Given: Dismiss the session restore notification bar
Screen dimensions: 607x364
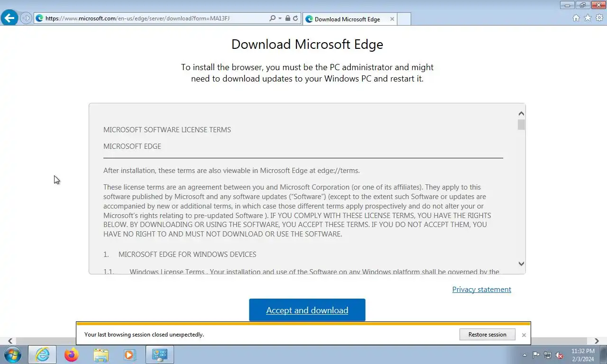Looking at the screenshot, I should tap(524, 335).
